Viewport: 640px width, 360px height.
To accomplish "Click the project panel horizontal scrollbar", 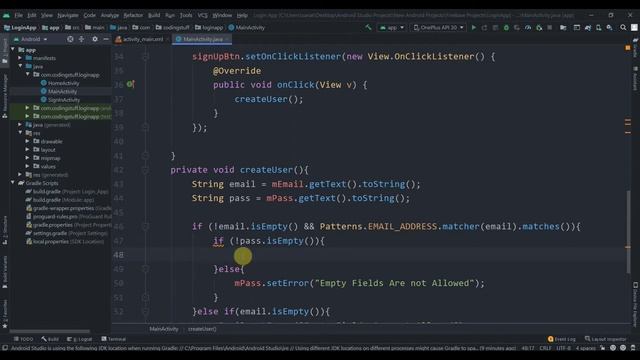I will (49, 331).
